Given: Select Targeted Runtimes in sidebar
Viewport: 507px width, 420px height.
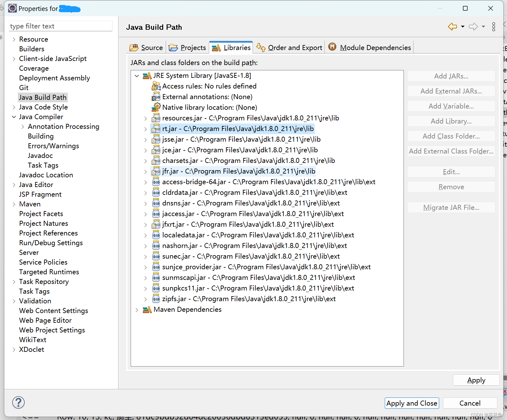Looking at the screenshot, I should coord(49,272).
